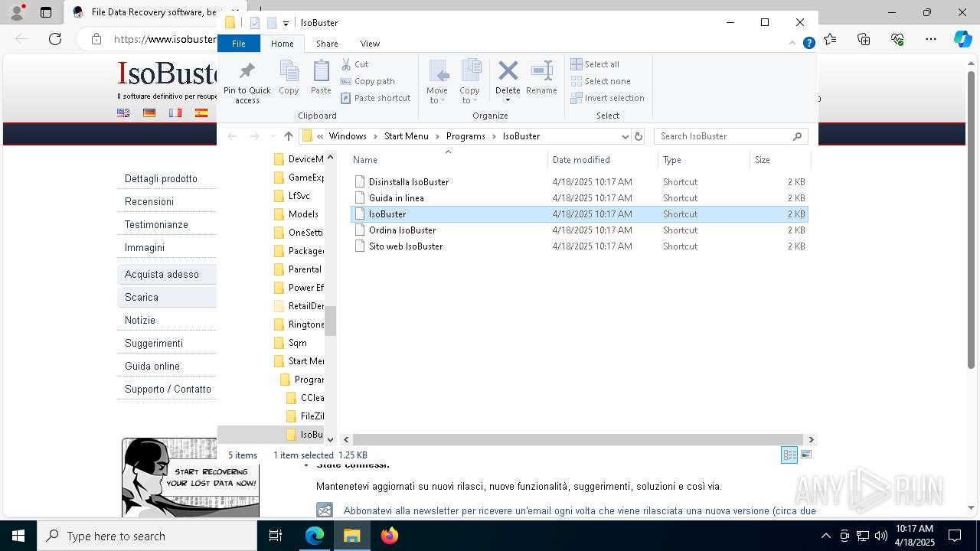The height and width of the screenshot is (551, 980).
Task: Open Dettagli prodotto on IsoBuster website
Action: pyautogui.click(x=161, y=178)
